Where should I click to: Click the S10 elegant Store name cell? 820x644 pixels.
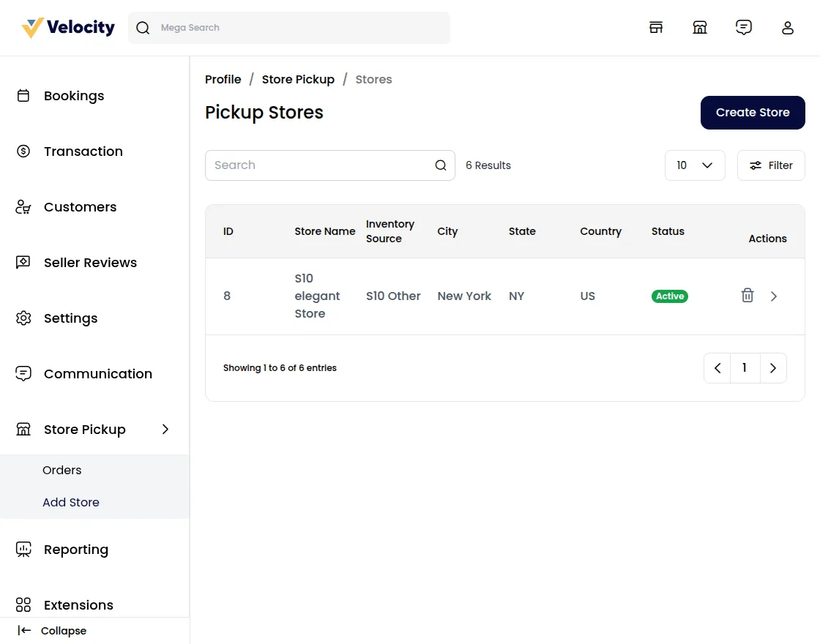pyautogui.click(x=317, y=296)
